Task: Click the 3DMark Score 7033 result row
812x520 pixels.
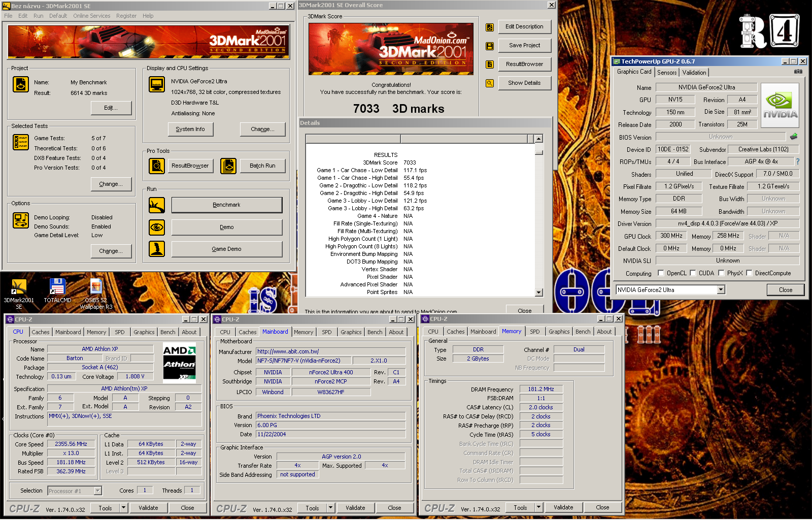Action: click(x=389, y=163)
